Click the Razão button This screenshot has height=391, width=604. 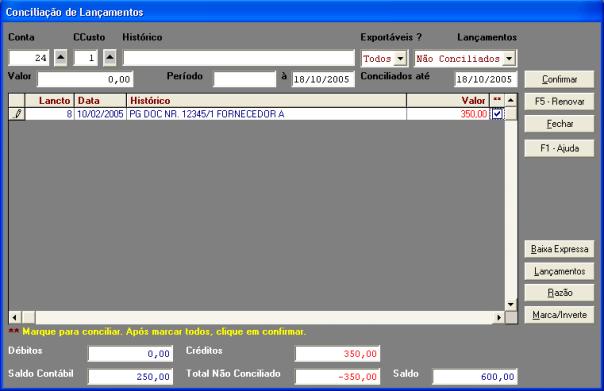click(x=559, y=293)
